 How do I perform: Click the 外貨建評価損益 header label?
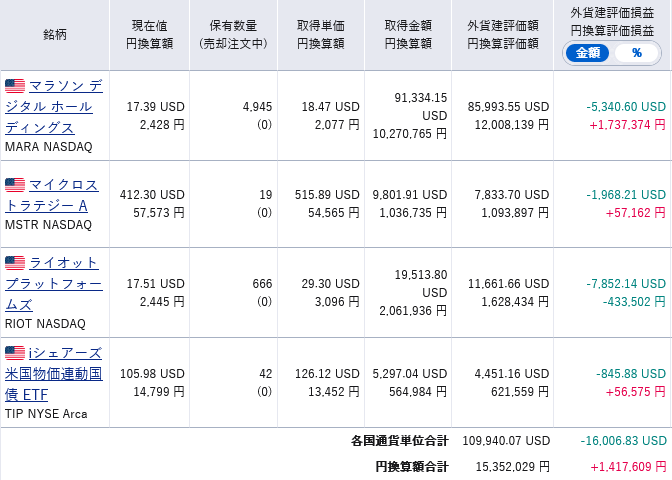point(611,12)
